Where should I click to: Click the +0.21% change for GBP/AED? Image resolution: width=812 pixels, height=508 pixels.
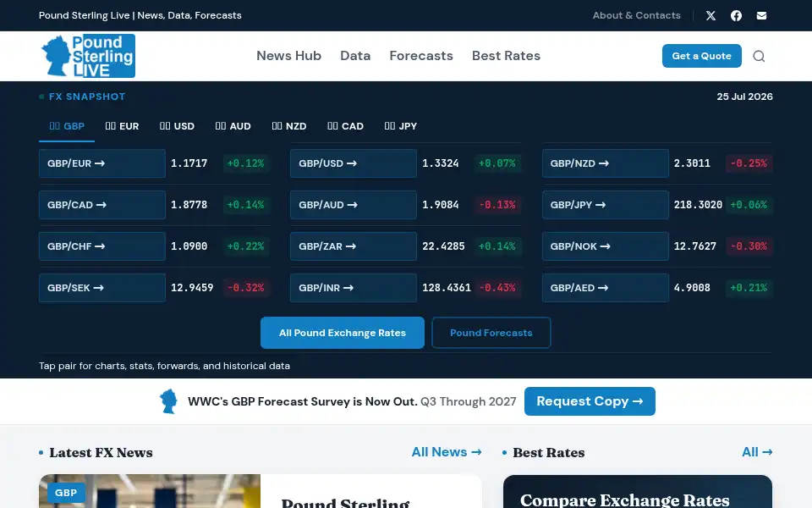749,288
